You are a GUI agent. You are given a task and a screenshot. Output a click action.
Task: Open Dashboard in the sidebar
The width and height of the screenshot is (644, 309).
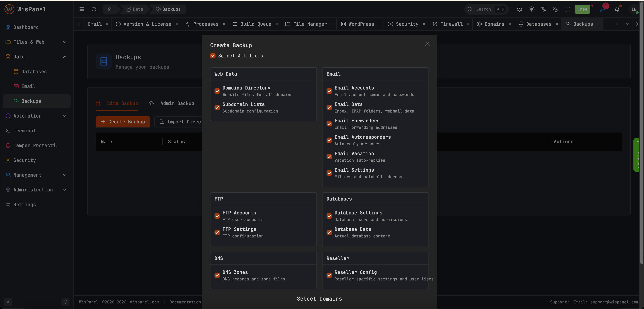pos(37,27)
